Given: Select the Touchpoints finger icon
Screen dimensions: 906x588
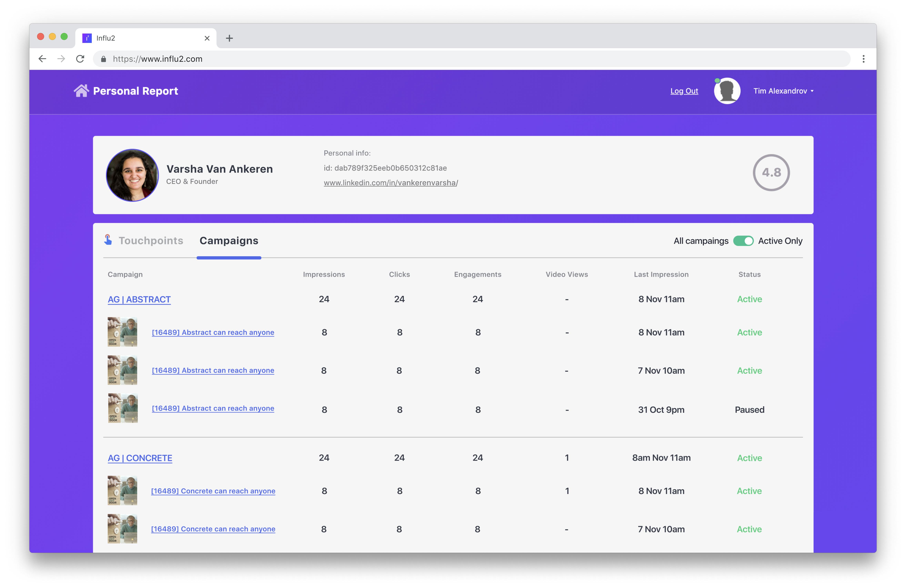Looking at the screenshot, I should click(108, 240).
